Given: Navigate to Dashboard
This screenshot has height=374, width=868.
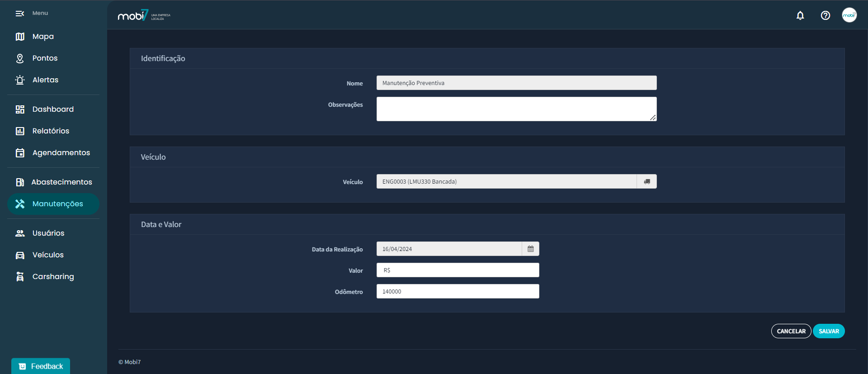Looking at the screenshot, I should point(53,109).
